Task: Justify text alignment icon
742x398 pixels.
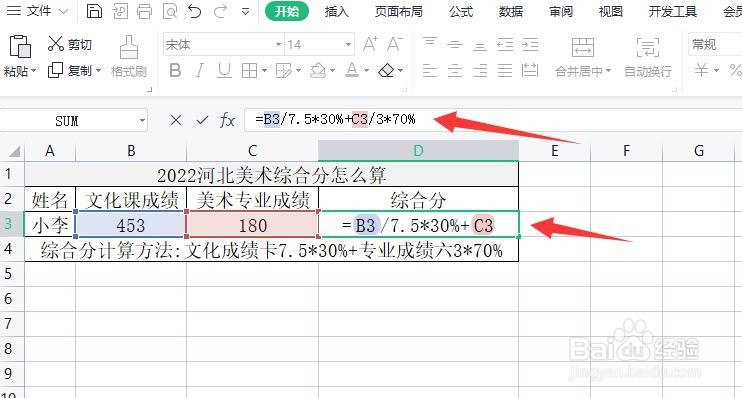Action: [x=505, y=71]
